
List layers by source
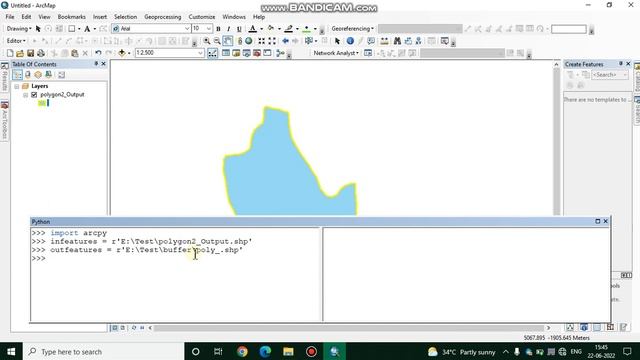click(28, 75)
